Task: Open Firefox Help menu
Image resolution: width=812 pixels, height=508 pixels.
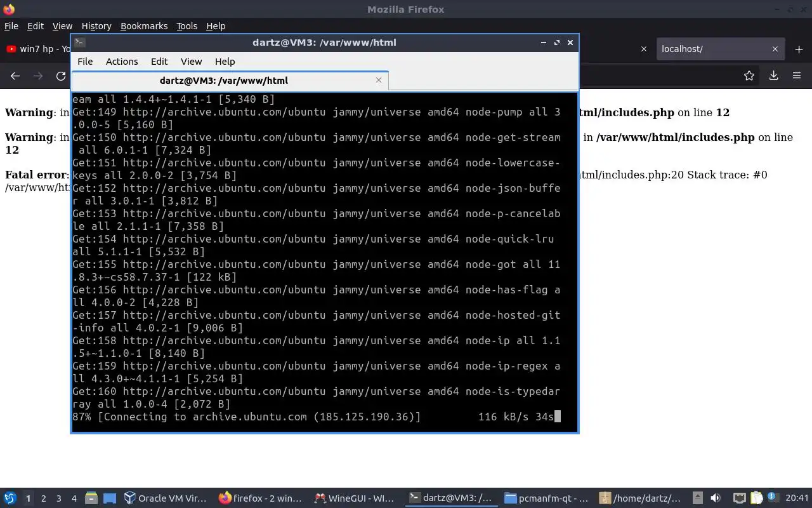Action: tap(216, 26)
